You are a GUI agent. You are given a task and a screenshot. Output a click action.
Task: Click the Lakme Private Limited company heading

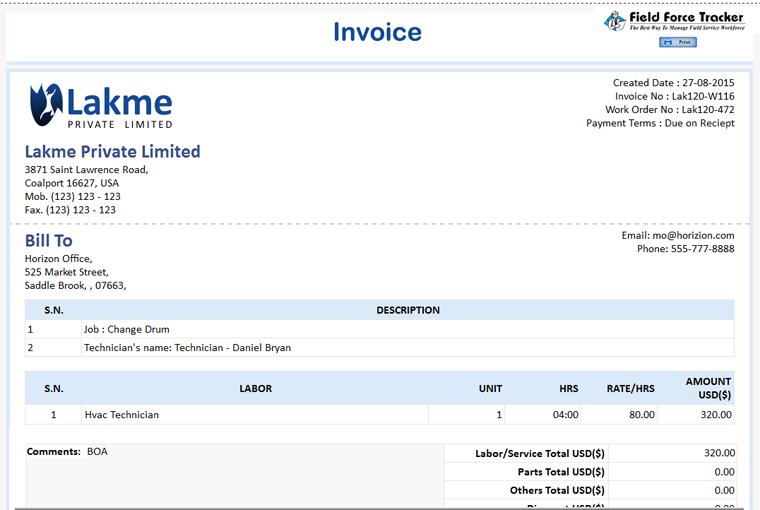point(112,152)
